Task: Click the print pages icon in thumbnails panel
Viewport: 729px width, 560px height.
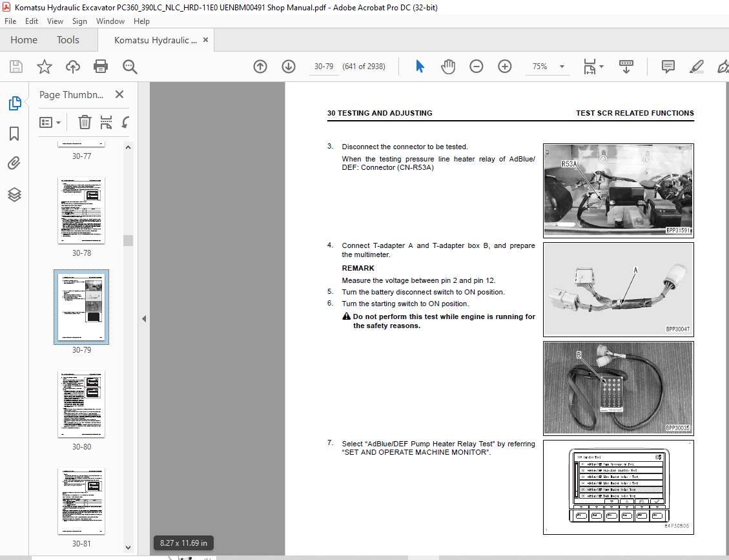Action: [x=106, y=122]
